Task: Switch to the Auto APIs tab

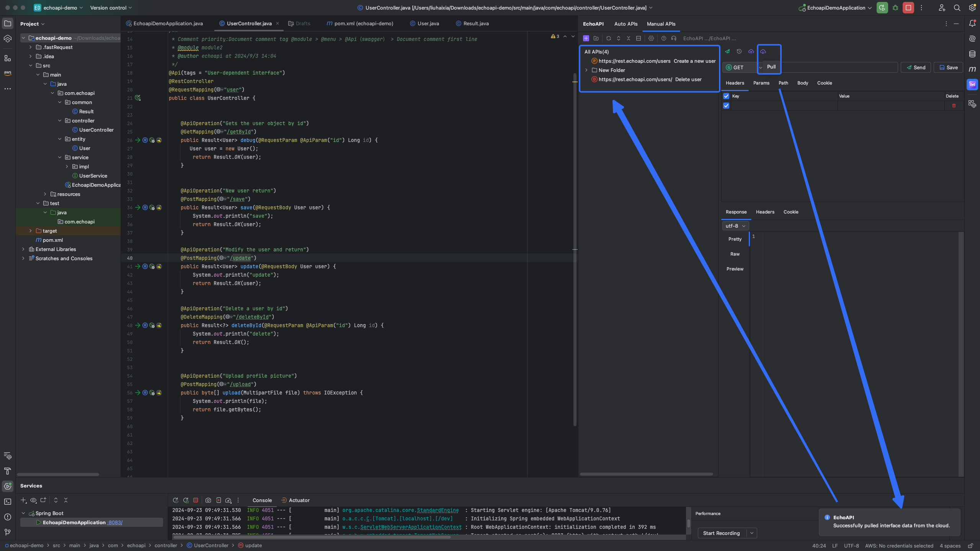Action: pyautogui.click(x=626, y=24)
